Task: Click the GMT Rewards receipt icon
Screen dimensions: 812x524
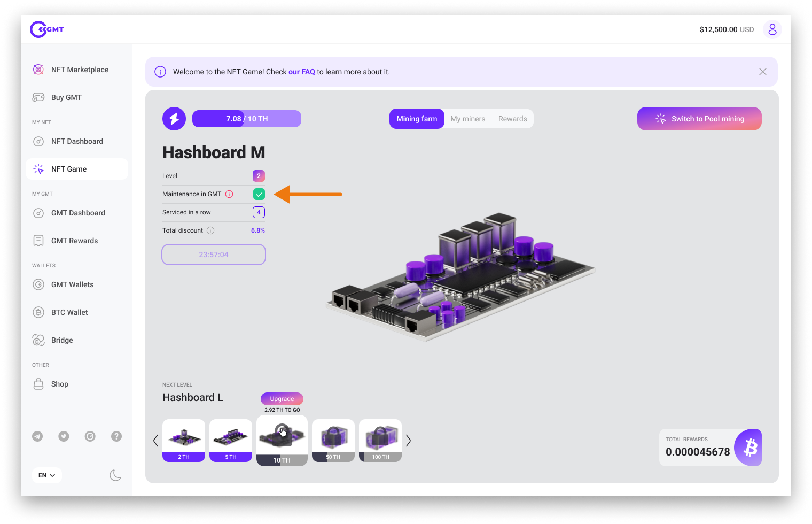Action: pos(38,241)
